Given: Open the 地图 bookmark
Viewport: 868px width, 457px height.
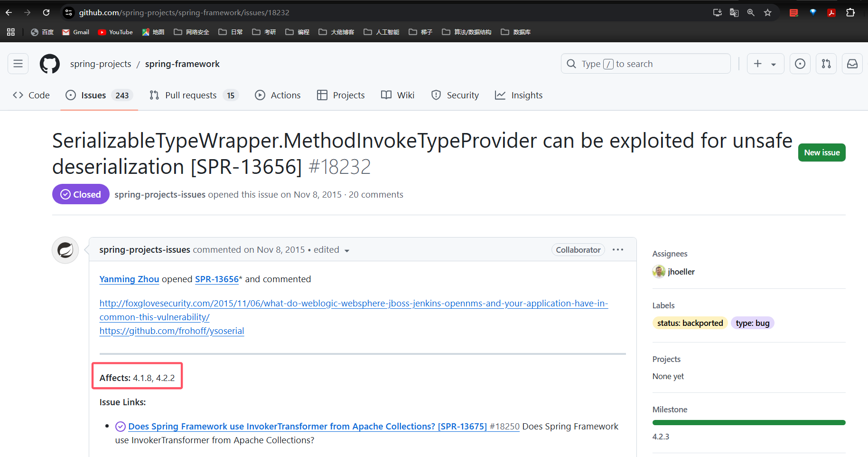Looking at the screenshot, I should point(153,32).
